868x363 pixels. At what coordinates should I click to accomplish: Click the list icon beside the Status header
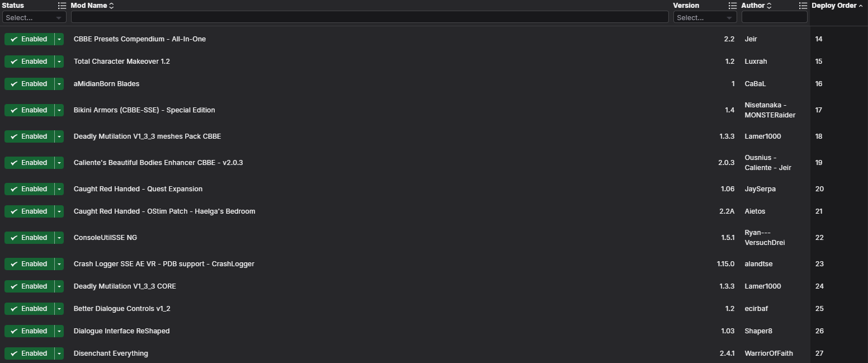point(62,6)
